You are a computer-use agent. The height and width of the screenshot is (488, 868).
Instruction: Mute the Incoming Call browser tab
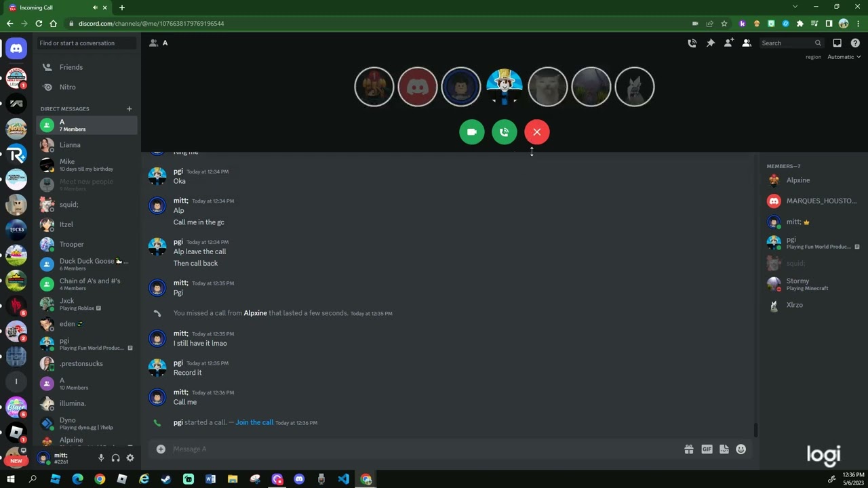95,7
